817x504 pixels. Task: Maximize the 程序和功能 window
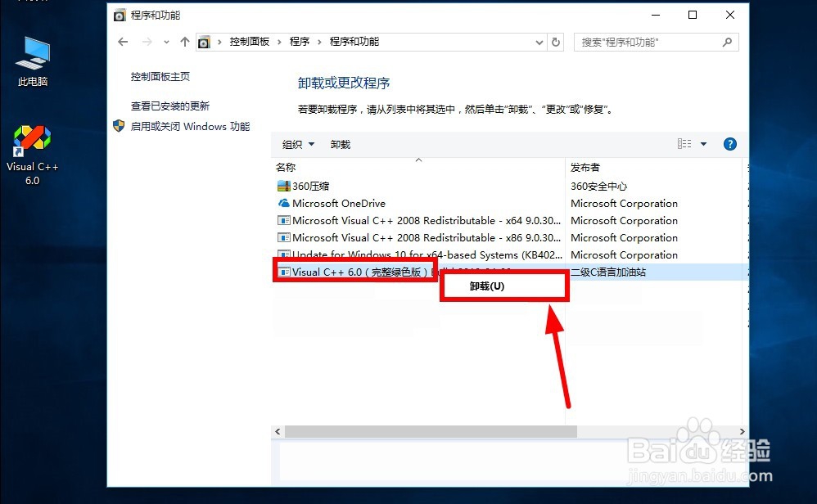[x=693, y=15]
